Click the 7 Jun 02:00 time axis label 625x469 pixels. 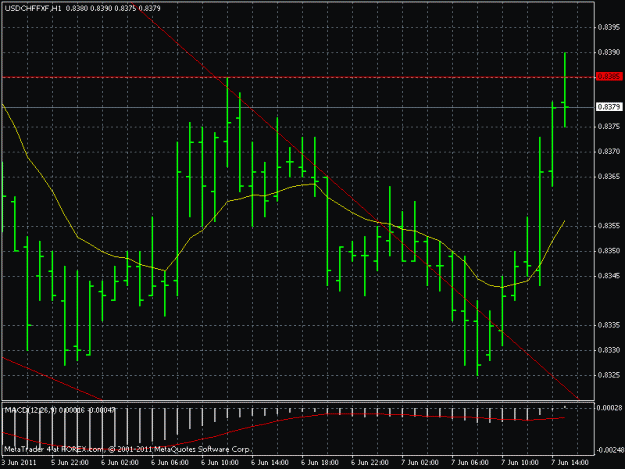click(x=420, y=463)
